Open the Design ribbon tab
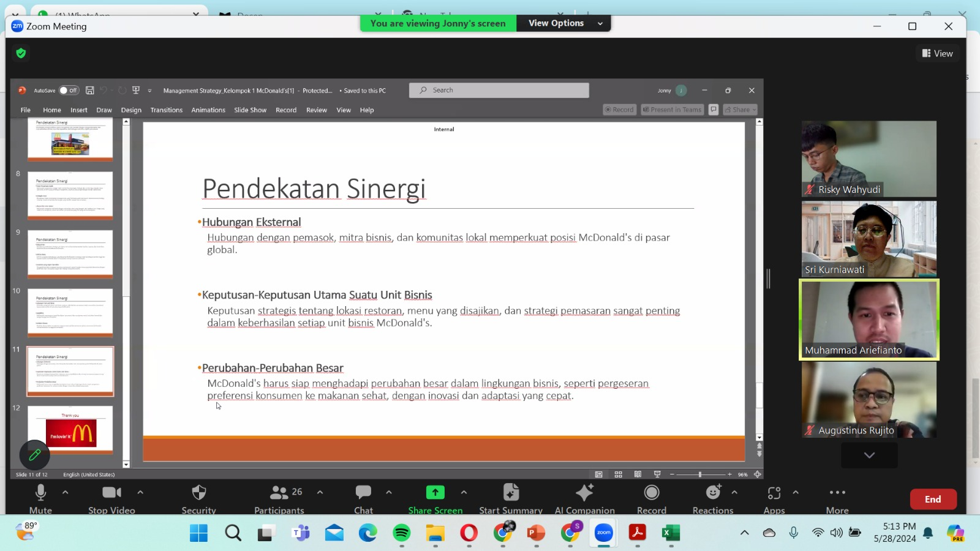This screenshot has width=980, height=551. click(131, 110)
